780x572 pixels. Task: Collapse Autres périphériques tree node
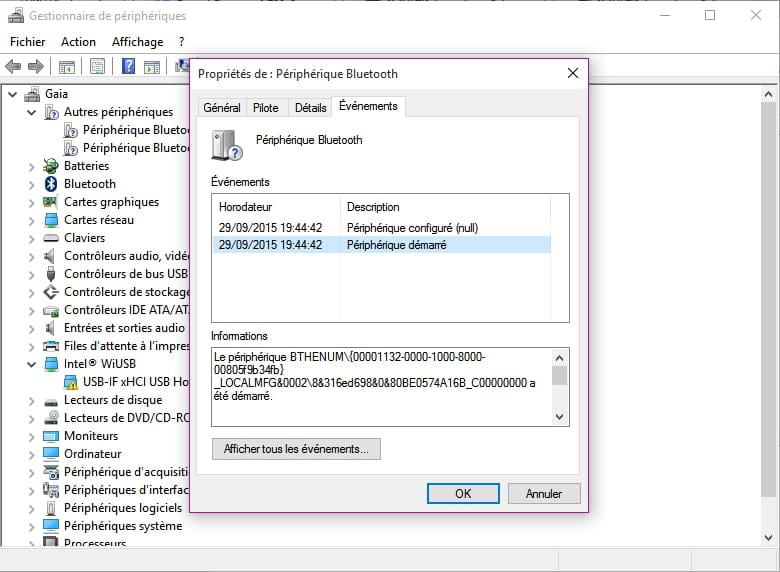[x=31, y=112]
